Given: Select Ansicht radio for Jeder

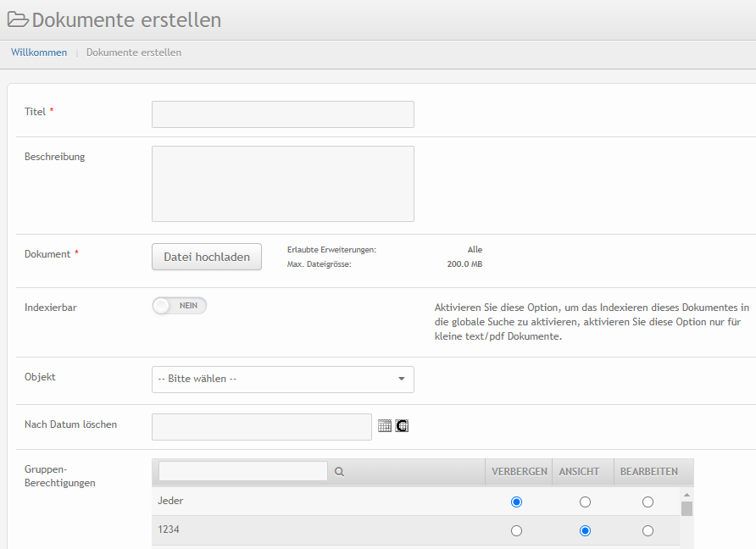Looking at the screenshot, I should pyautogui.click(x=585, y=502).
